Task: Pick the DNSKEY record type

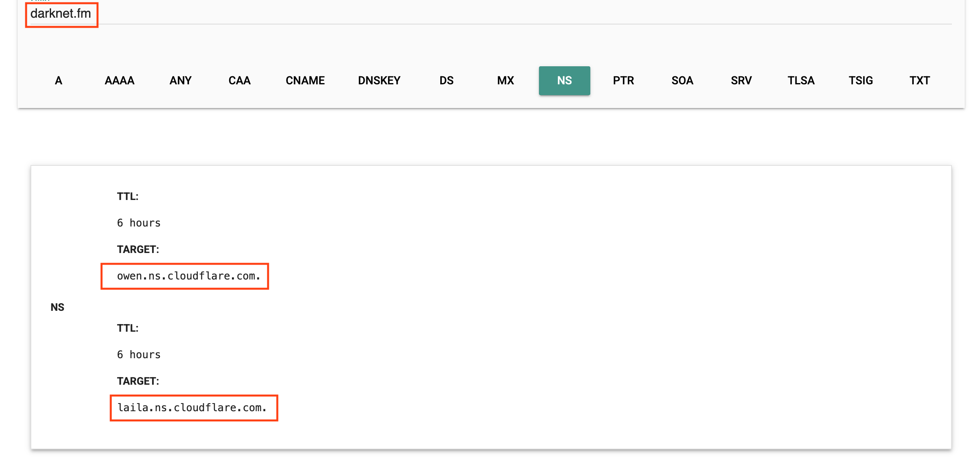Action: click(379, 80)
